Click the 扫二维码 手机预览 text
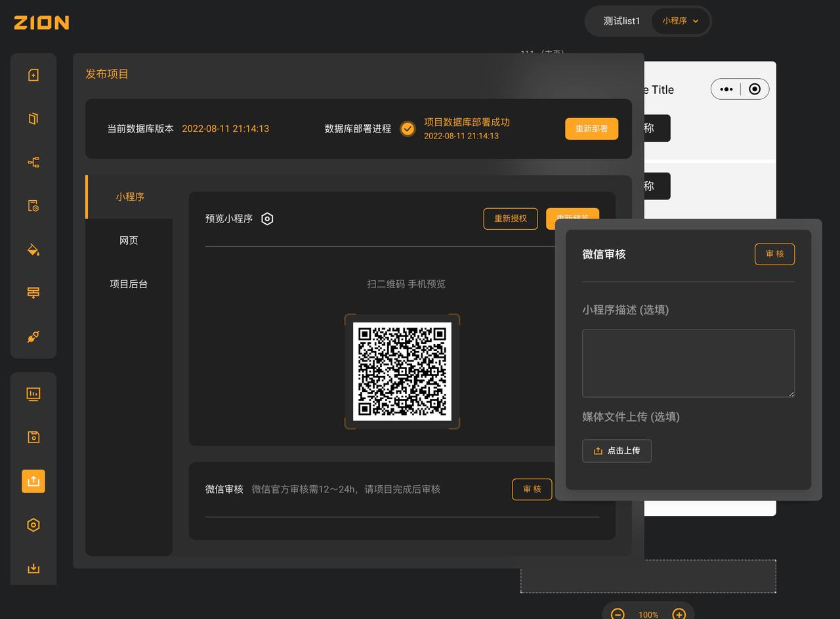 coord(406,284)
